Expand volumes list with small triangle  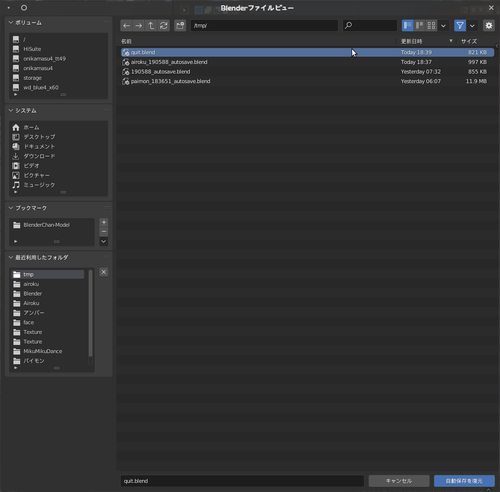click(x=15, y=95)
